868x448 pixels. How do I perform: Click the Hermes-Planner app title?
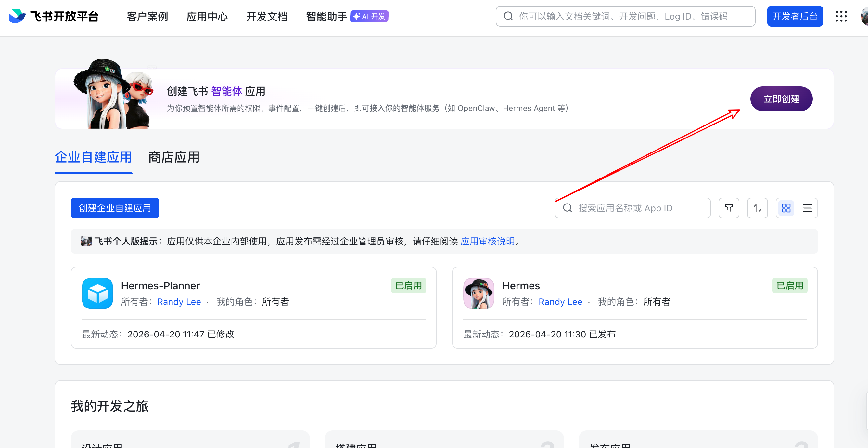160,286
